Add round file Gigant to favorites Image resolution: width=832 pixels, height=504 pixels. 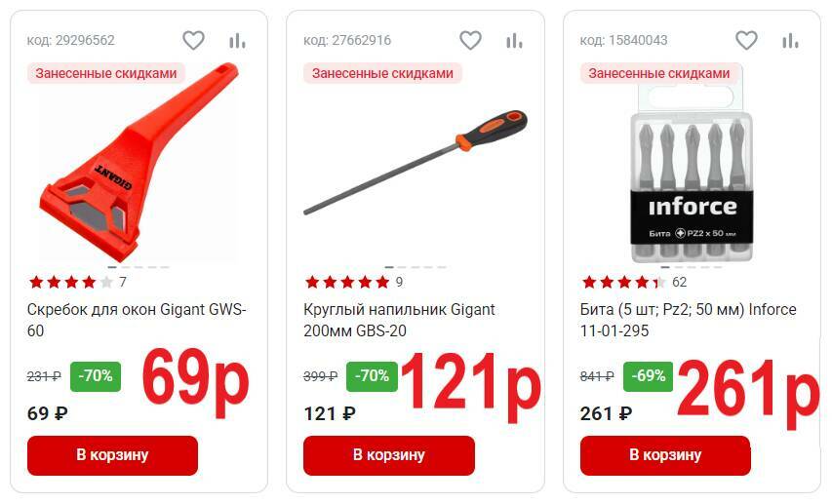point(470,40)
